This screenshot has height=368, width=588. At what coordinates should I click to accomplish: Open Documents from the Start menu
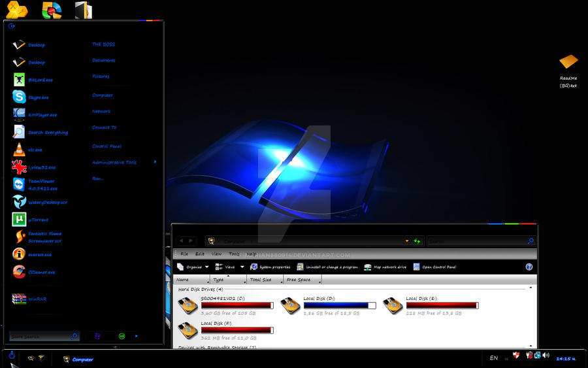click(x=104, y=60)
